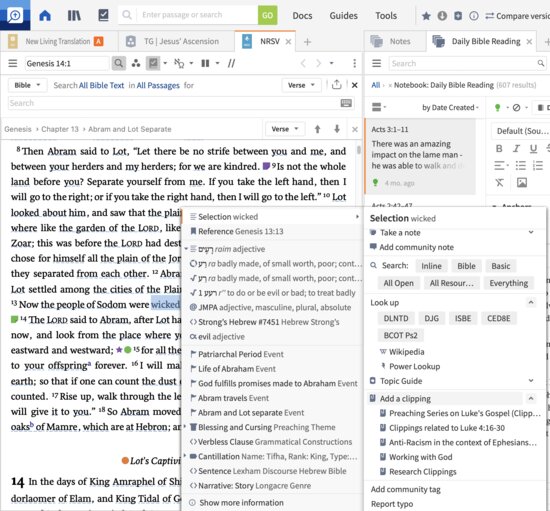
Task: Collapse the Look up section
Action: click(531, 302)
